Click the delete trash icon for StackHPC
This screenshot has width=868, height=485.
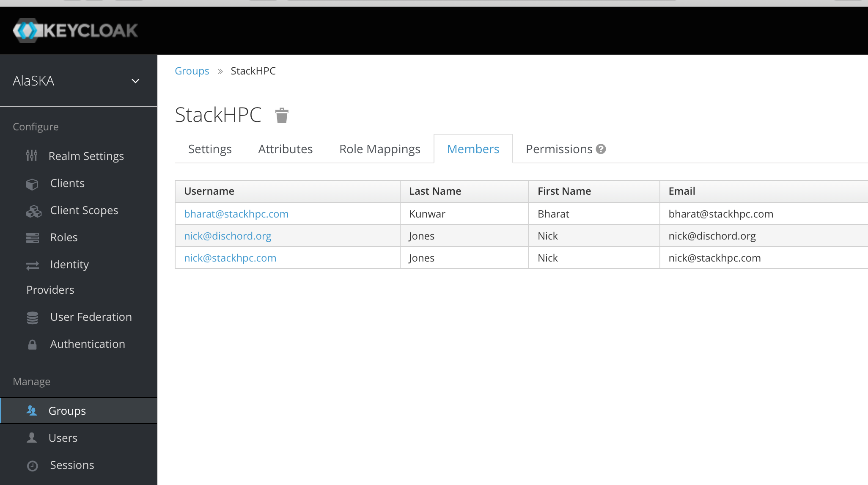(x=281, y=115)
